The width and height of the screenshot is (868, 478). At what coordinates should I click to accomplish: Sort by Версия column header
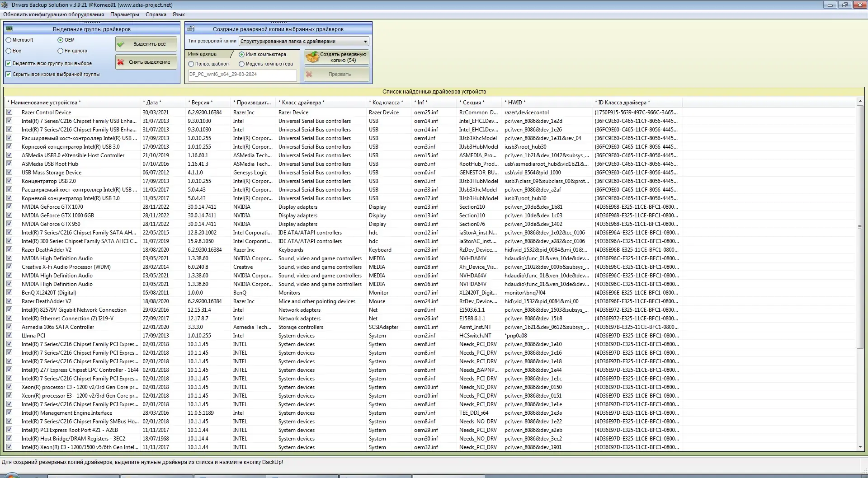point(208,103)
